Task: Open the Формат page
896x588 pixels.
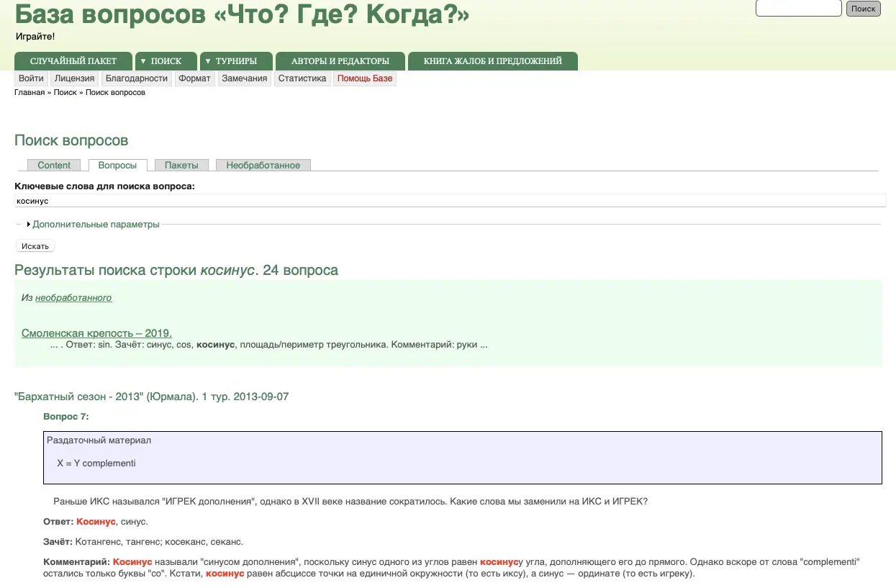Action: (194, 78)
